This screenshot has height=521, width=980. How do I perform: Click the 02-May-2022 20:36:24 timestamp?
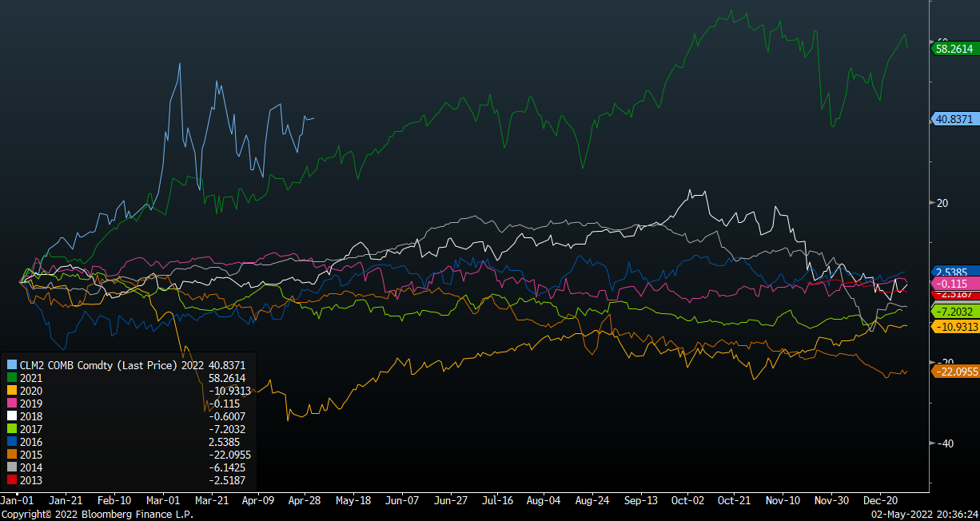point(923,514)
